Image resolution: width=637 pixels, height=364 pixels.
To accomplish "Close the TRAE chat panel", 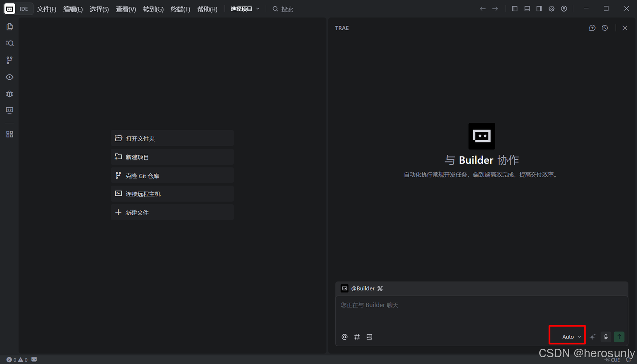I will click(x=625, y=28).
